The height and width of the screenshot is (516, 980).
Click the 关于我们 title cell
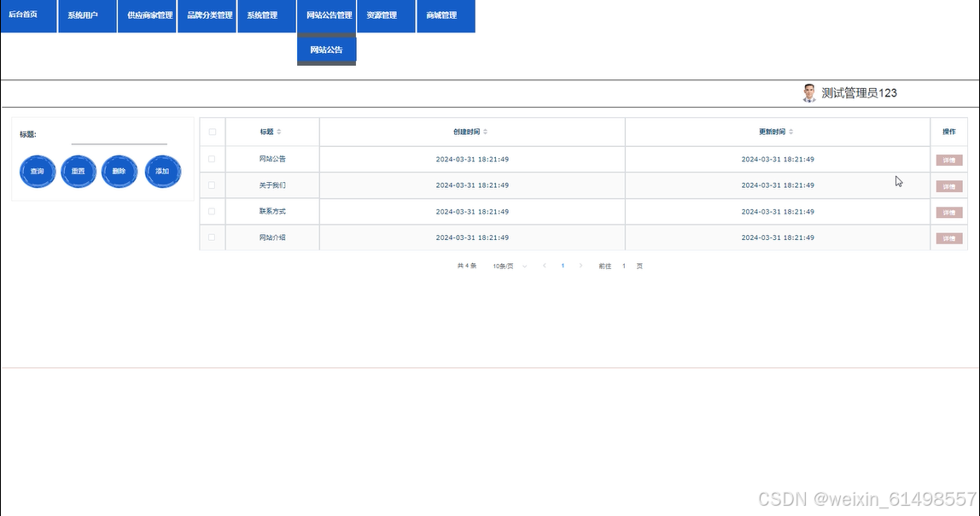272,185
